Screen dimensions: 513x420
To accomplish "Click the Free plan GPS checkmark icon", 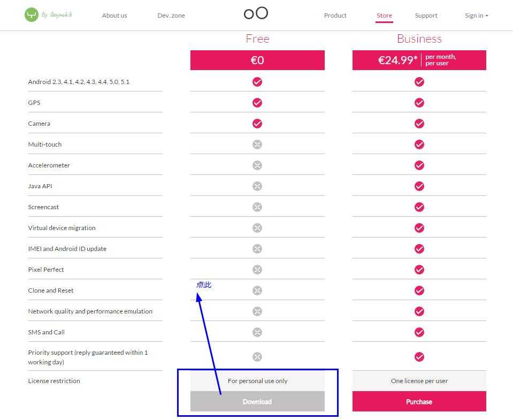I will tap(257, 103).
